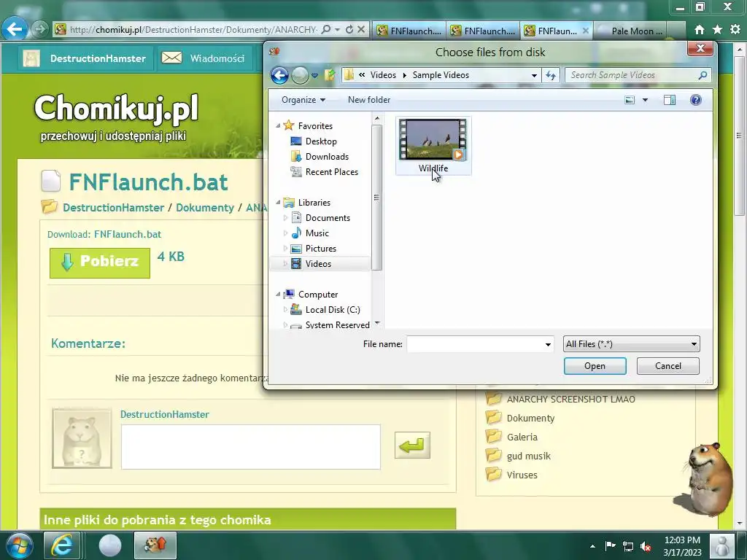The width and height of the screenshot is (747, 560).
Task: Click the Chomikuj hamster taskbar icon
Action: [x=155, y=545]
